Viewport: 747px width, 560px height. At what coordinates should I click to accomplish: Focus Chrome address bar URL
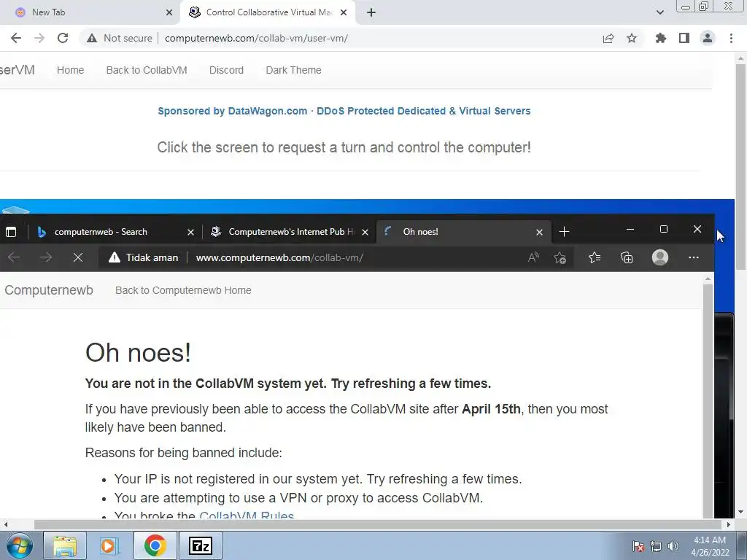(x=256, y=38)
